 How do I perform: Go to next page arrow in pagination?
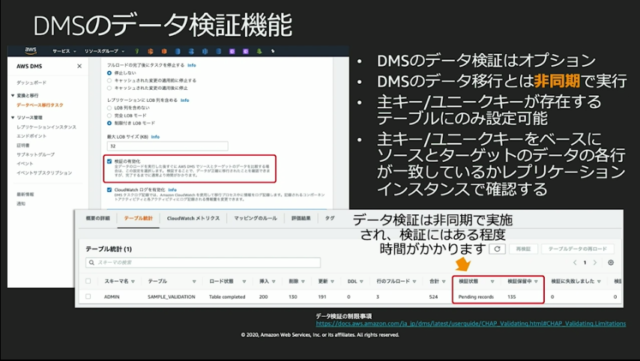595,263
